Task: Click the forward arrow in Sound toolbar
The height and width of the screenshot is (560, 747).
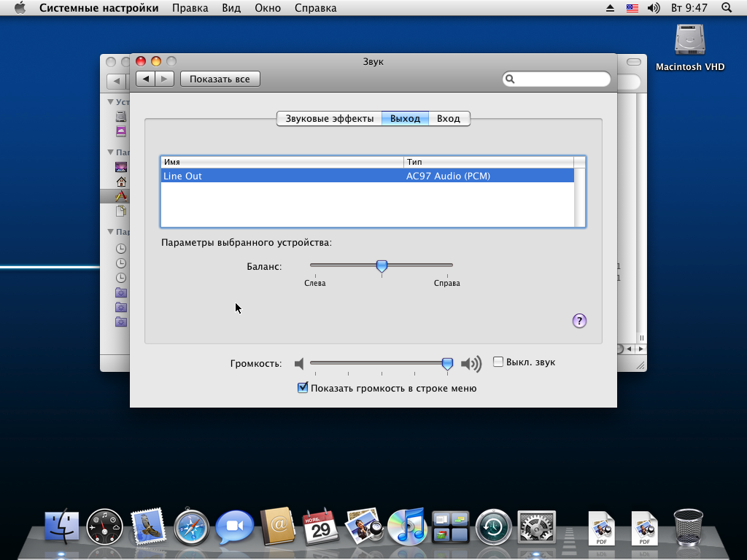Action: (x=165, y=79)
